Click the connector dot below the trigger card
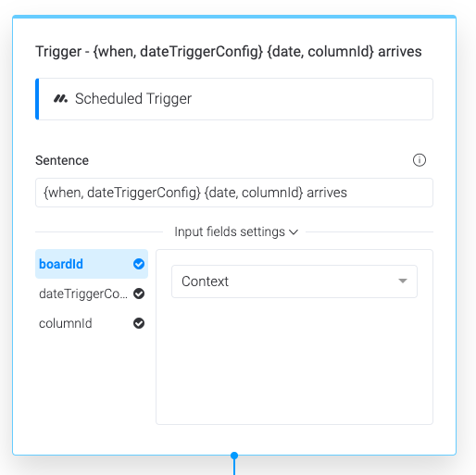The image size is (476, 475). point(234,456)
